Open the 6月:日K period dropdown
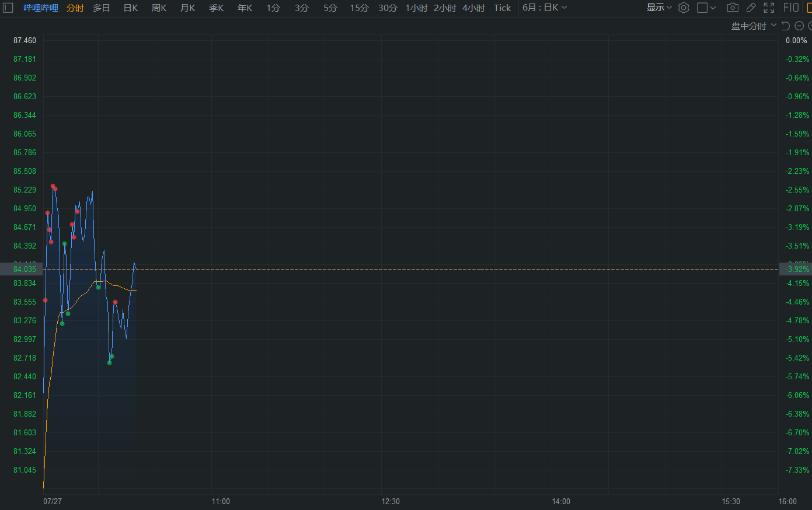This screenshot has height=510, width=812. 545,8
